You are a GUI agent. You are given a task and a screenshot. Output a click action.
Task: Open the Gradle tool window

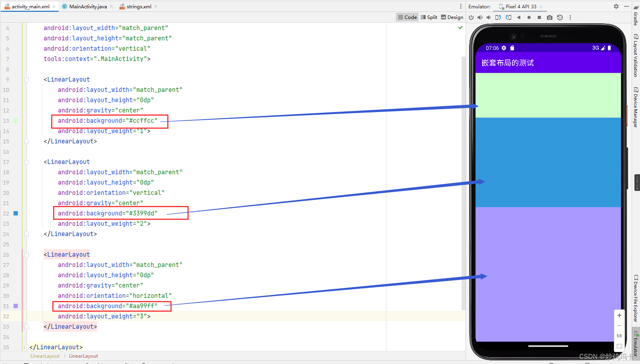pyautogui.click(x=636, y=15)
